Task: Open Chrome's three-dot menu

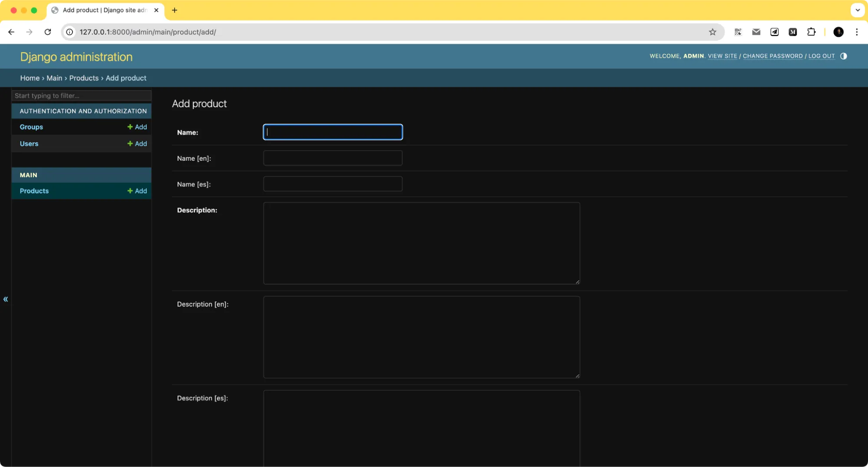Action: pyautogui.click(x=856, y=32)
